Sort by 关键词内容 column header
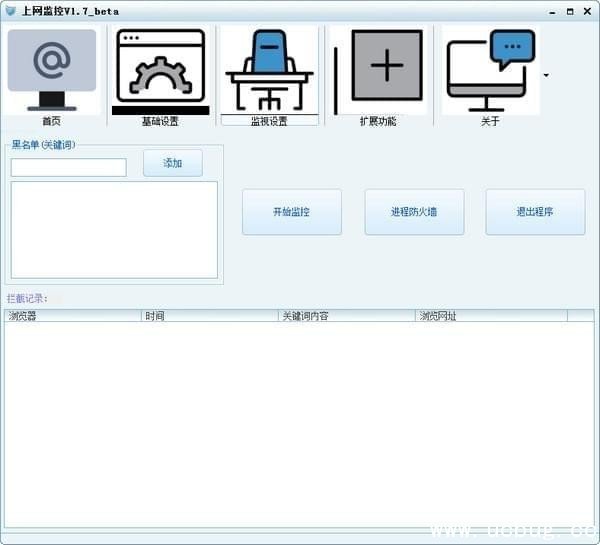600x545 pixels. pyautogui.click(x=347, y=316)
